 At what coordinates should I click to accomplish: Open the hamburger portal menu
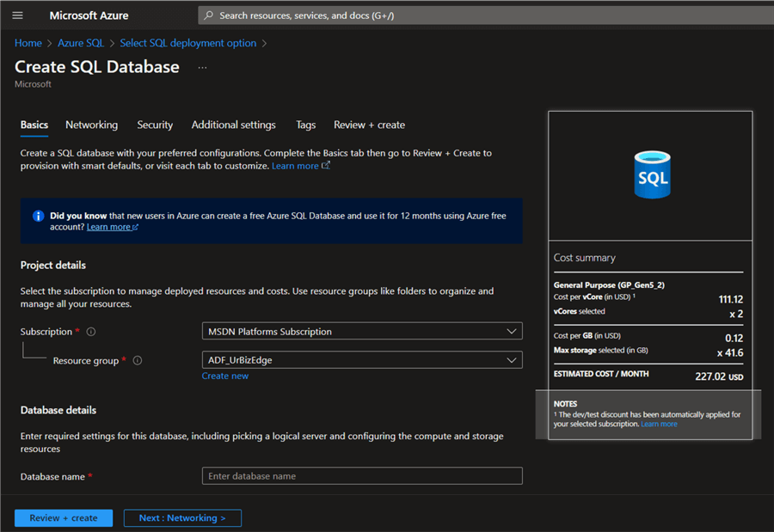[x=17, y=15]
